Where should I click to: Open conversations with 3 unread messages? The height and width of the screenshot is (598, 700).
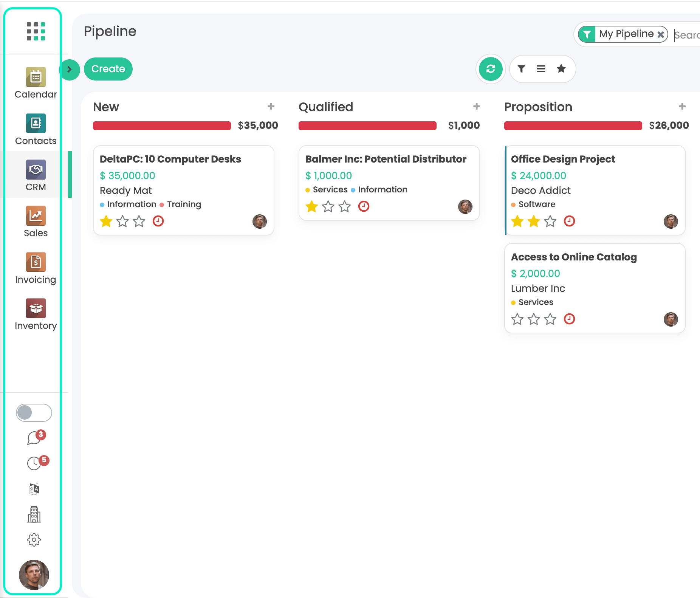pyautogui.click(x=35, y=438)
